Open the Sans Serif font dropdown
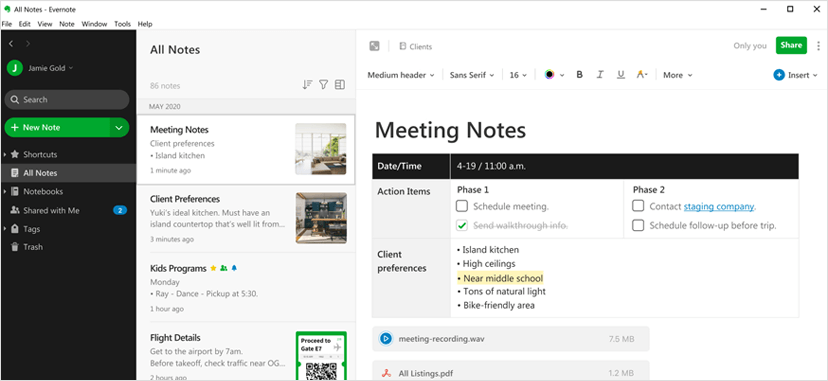 (x=472, y=75)
